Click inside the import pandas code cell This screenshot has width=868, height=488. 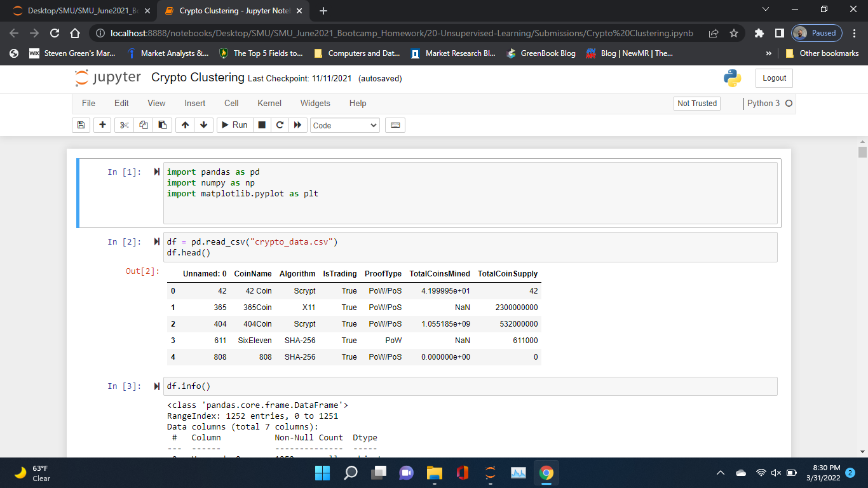coord(470,193)
